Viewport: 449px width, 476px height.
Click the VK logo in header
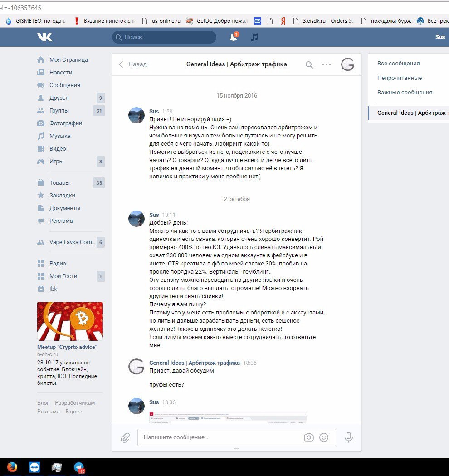tap(44, 37)
